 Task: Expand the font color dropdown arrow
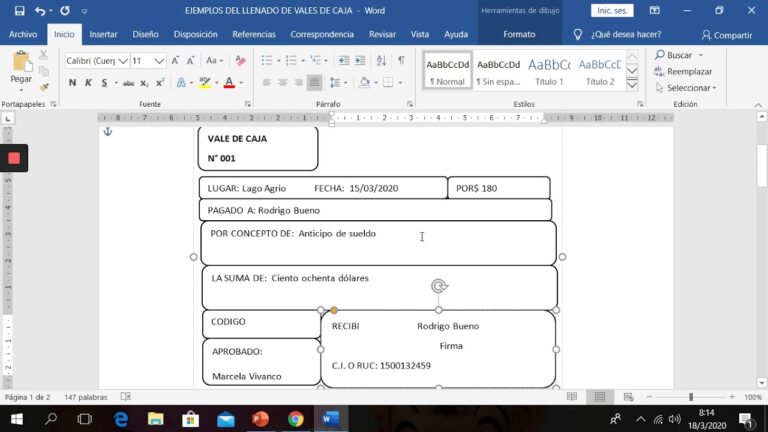[241, 83]
